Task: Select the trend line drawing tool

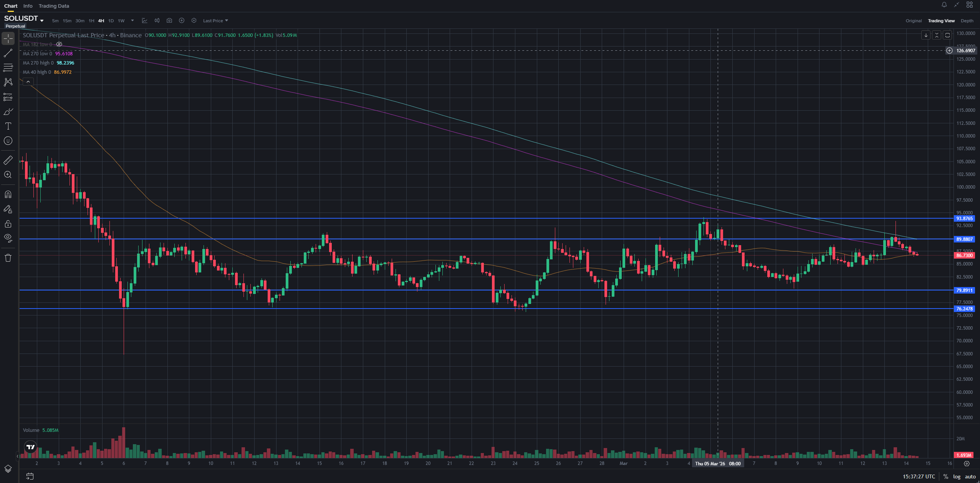Action: pos(8,53)
